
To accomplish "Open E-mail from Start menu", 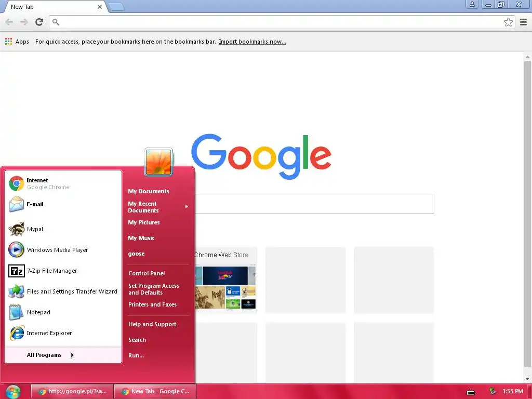I will pyautogui.click(x=63, y=204).
